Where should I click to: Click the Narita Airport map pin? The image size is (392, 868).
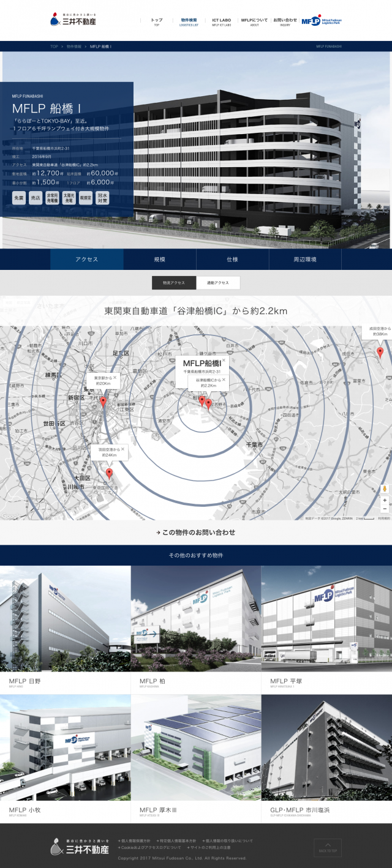(380, 352)
